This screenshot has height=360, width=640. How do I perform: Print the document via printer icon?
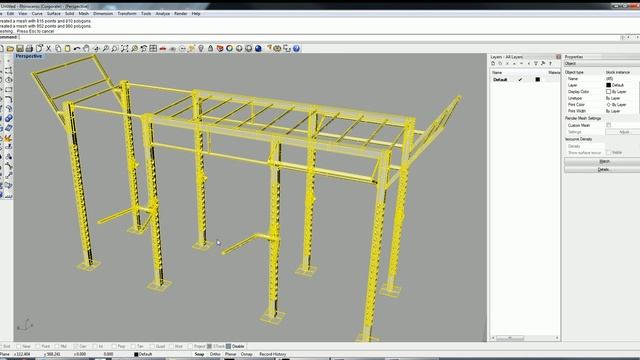pyautogui.click(x=29, y=49)
